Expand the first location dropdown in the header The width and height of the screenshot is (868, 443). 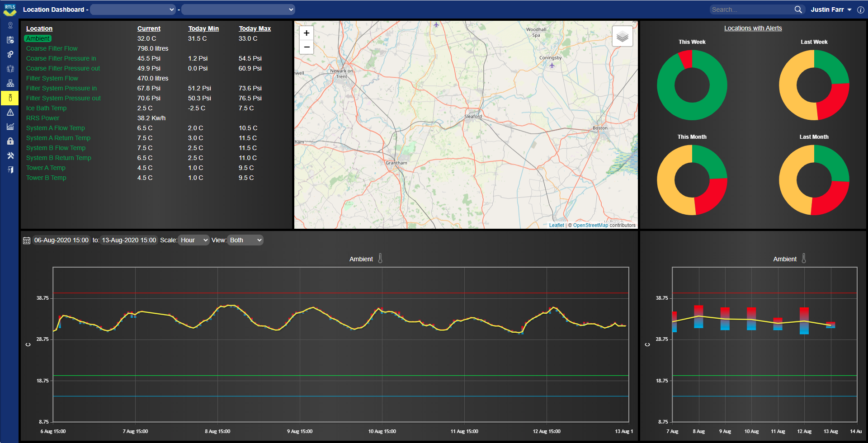coord(133,9)
